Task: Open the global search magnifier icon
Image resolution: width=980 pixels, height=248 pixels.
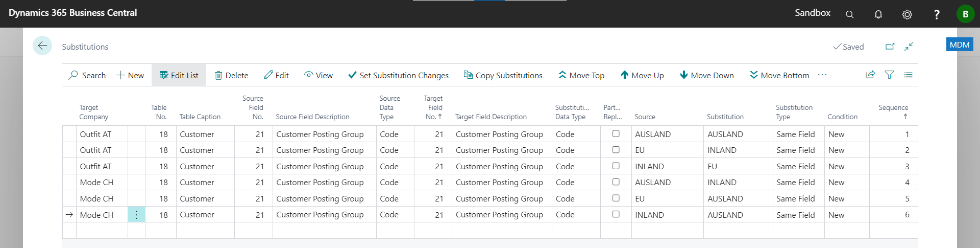Action: [849, 14]
